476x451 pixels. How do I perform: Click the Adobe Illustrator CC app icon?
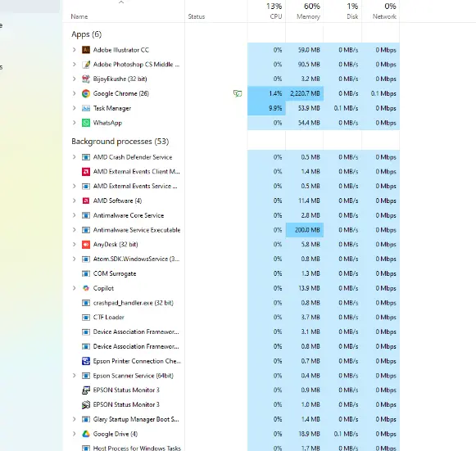86,50
